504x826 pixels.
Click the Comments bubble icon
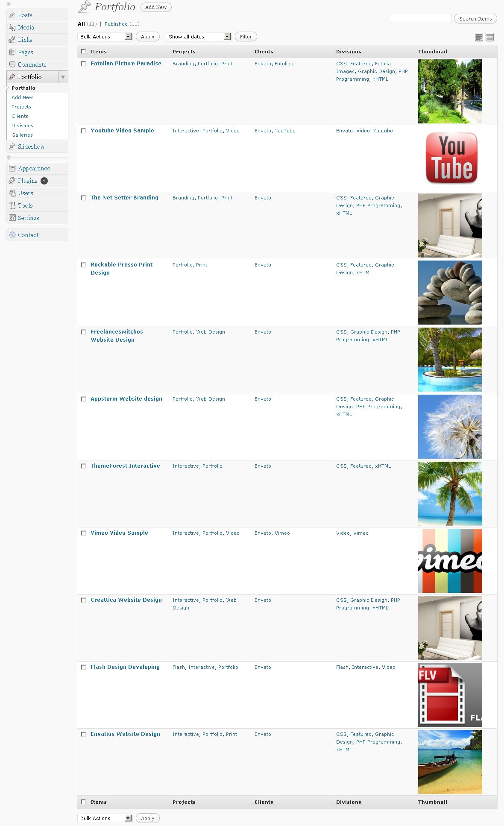[x=12, y=64]
